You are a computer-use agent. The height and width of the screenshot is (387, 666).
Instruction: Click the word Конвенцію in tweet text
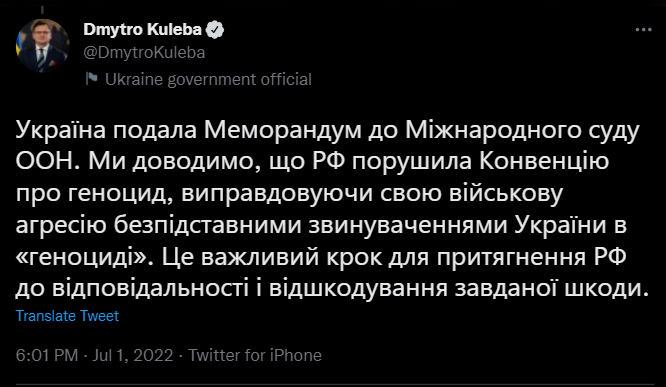click(544, 162)
